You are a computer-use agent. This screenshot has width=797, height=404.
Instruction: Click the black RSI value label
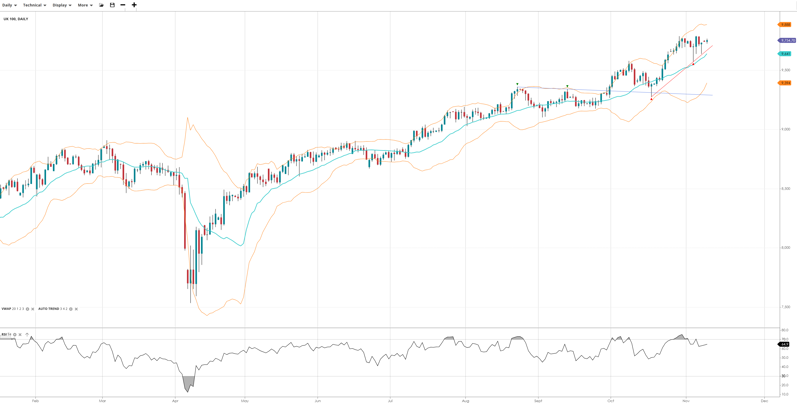click(784, 344)
